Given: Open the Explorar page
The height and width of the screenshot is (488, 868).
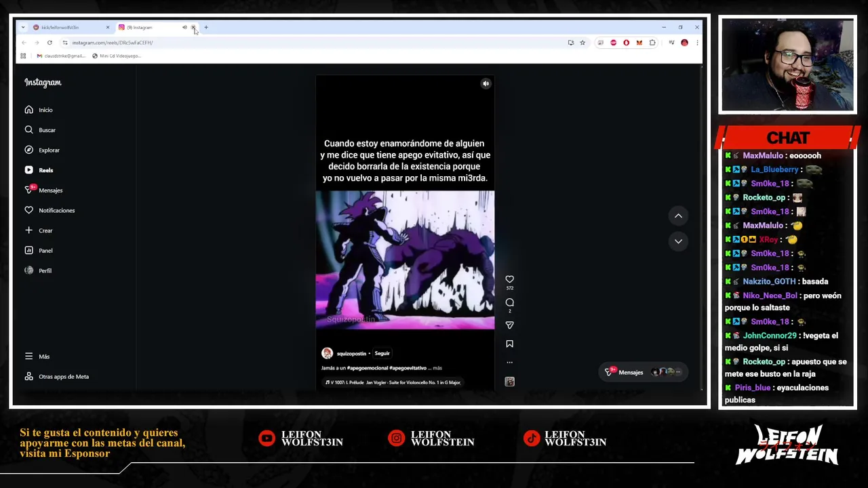Looking at the screenshot, I should coord(42,150).
